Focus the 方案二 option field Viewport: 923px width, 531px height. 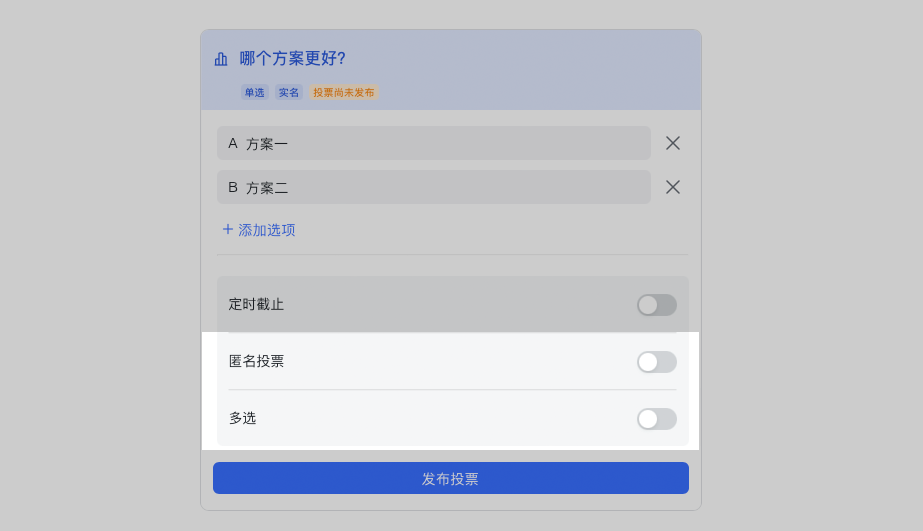click(x=434, y=187)
